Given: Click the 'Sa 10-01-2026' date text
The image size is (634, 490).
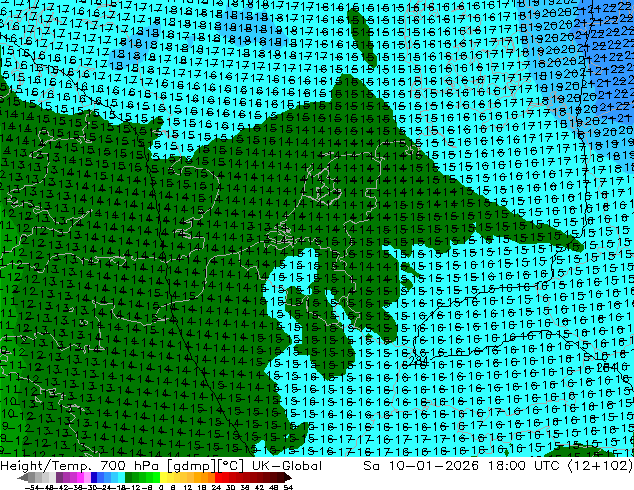Looking at the screenshot, I should [x=421, y=466].
